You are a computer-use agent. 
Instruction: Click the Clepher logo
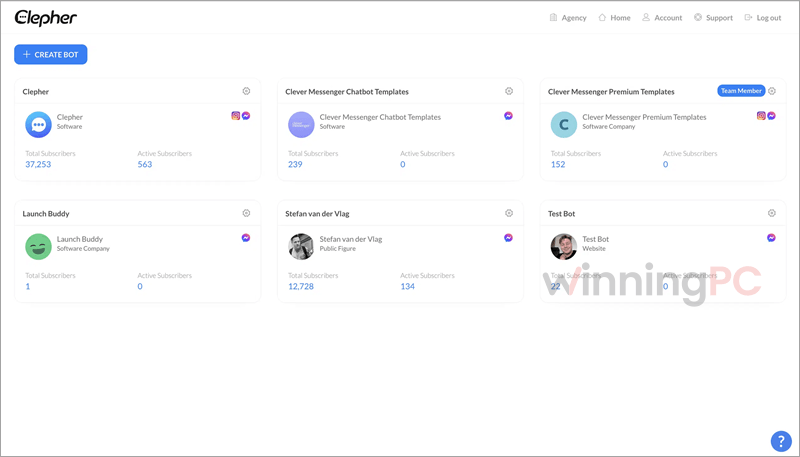[x=46, y=18]
